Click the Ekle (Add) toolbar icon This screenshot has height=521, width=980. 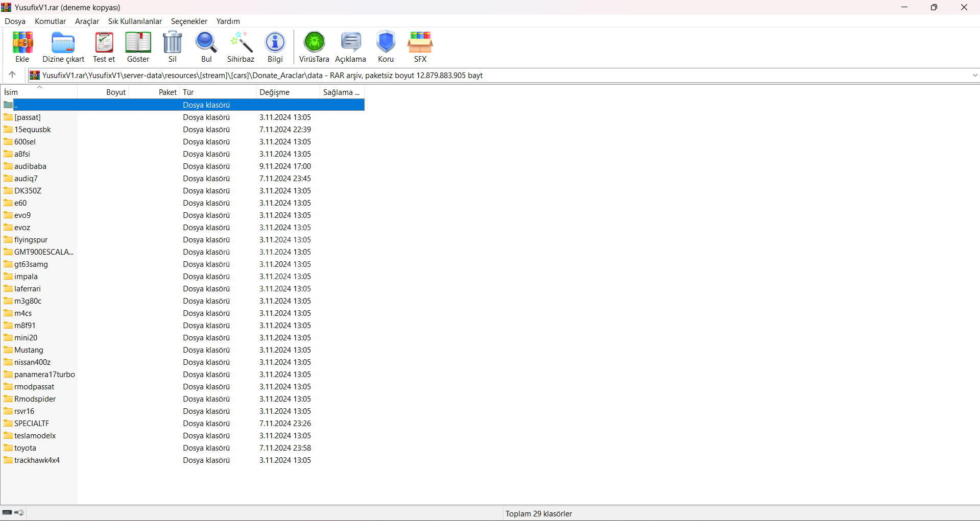point(22,47)
